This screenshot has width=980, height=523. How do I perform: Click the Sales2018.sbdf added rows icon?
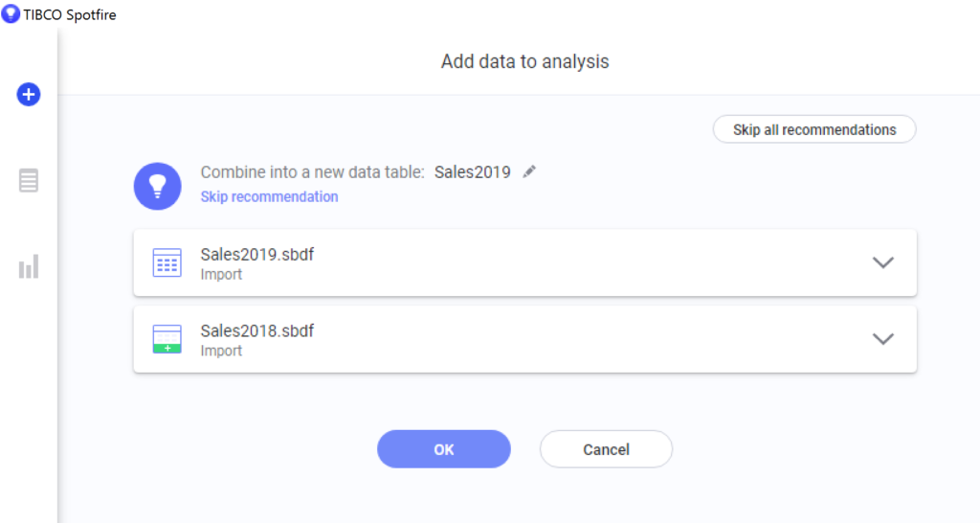tap(167, 339)
